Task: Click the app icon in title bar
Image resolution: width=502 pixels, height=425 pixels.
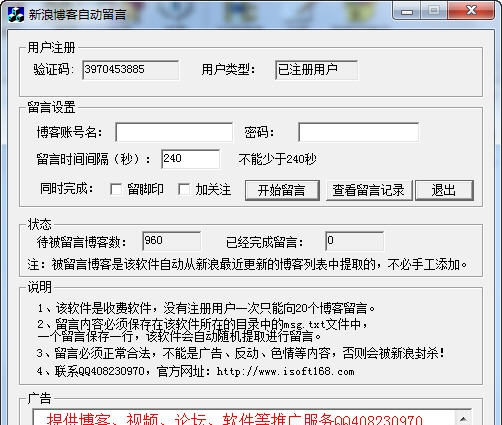Action: coord(16,14)
